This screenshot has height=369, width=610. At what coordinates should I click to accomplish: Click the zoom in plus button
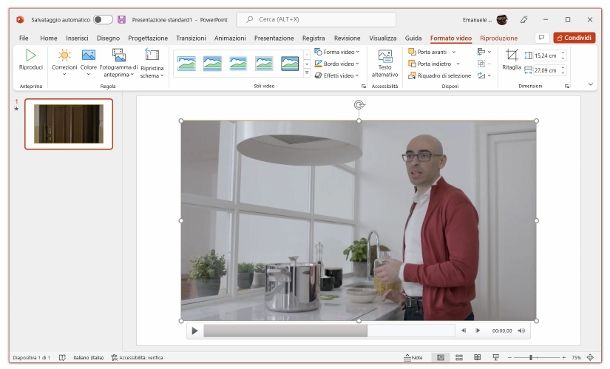tap(564, 357)
